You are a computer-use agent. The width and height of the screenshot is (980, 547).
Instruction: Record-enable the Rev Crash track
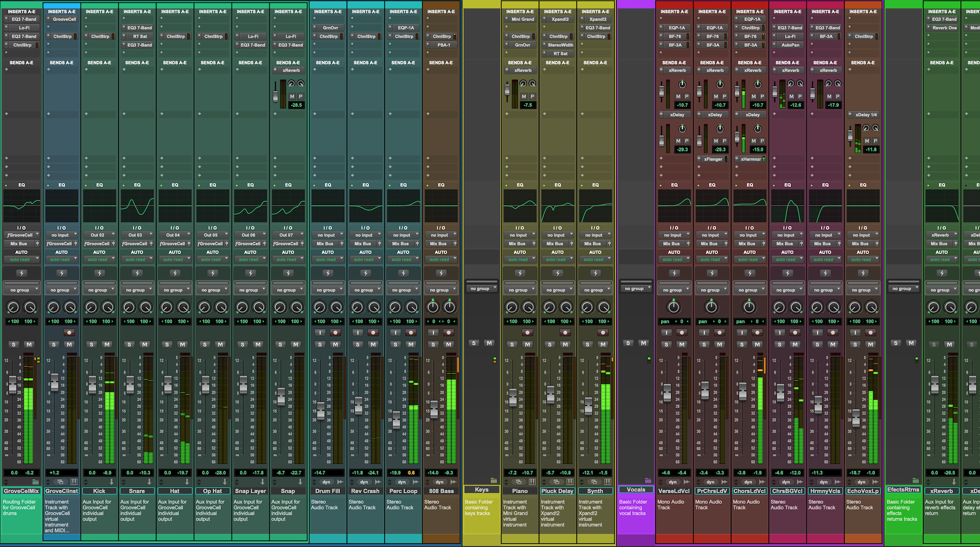(373, 332)
